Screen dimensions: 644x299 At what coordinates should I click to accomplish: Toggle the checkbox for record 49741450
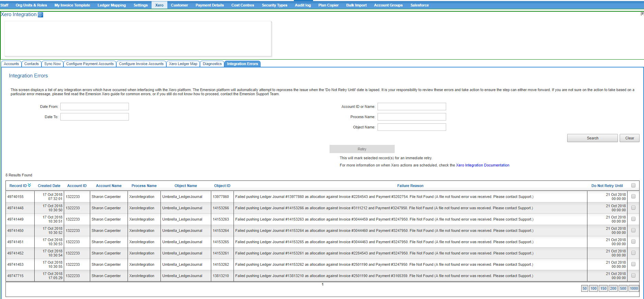pos(633,231)
